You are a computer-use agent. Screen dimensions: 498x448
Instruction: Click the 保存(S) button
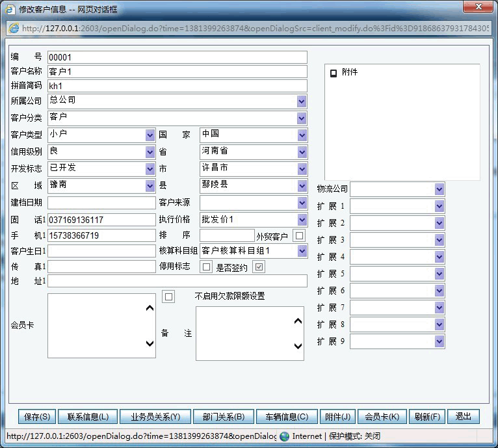tap(38, 417)
